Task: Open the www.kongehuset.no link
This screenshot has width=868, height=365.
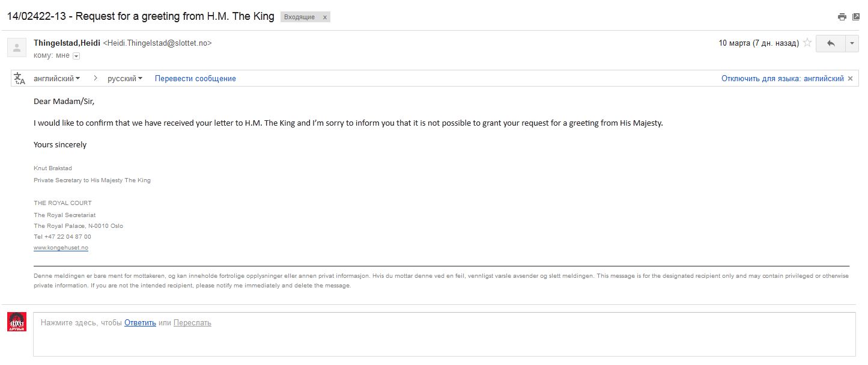Action: tap(61, 248)
